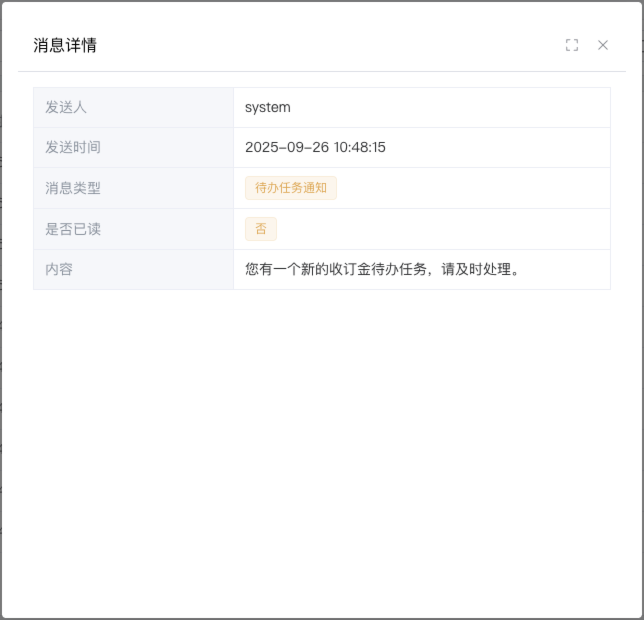The image size is (644, 620).
Task: Click the time 10:48:15 in send time
Action: (360, 147)
